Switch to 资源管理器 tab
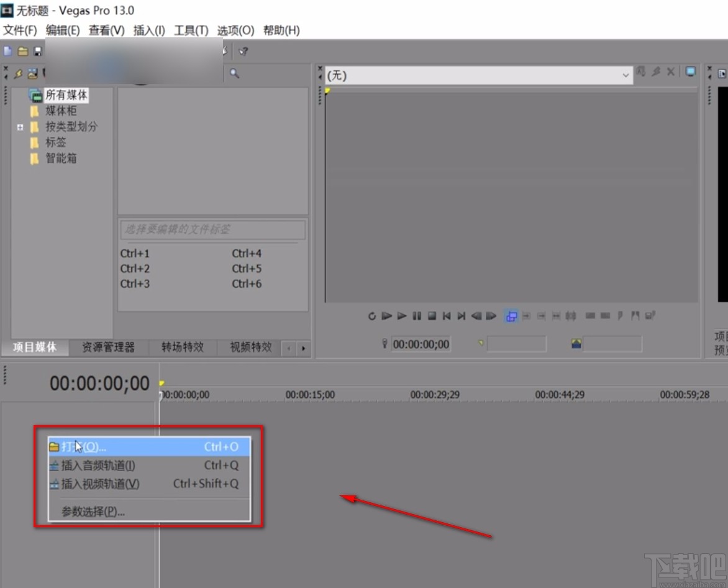Viewport: 728px width, 588px height. point(108,347)
